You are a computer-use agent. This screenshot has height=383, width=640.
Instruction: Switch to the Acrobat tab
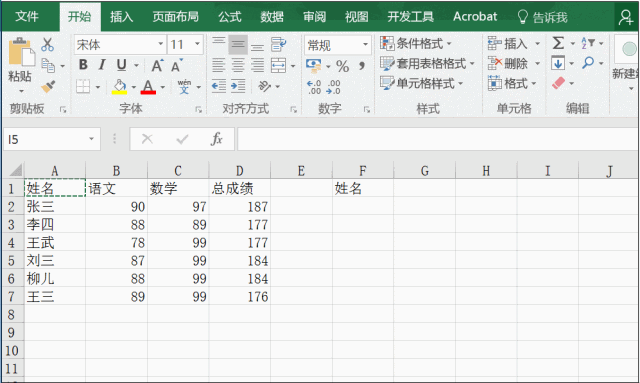475,17
